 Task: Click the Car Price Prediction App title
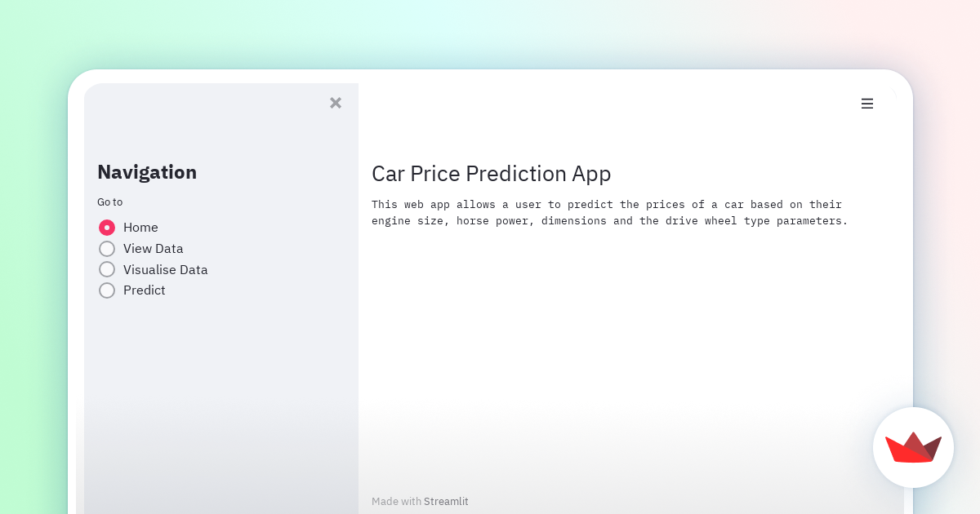coord(491,174)
